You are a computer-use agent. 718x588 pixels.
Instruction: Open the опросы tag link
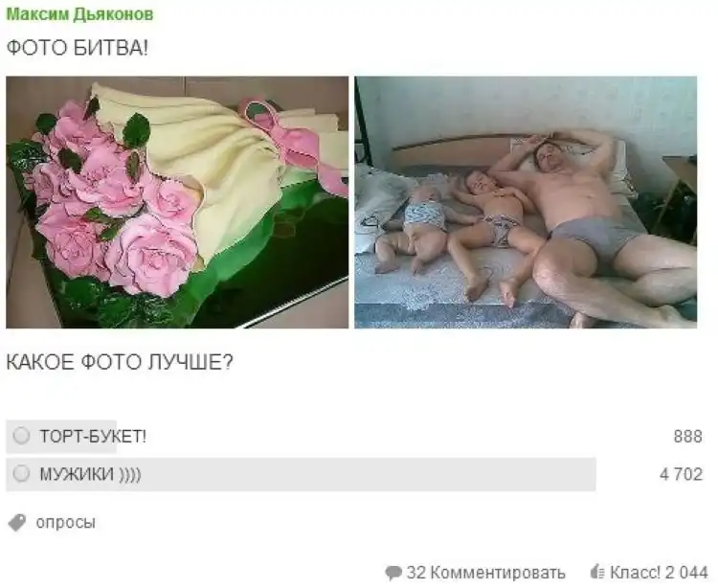click(x=65, y=523)
